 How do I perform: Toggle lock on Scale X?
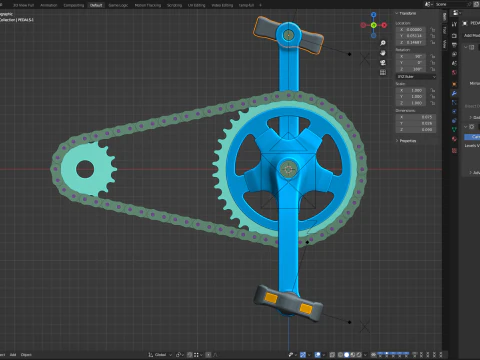[x=433, y=90]
